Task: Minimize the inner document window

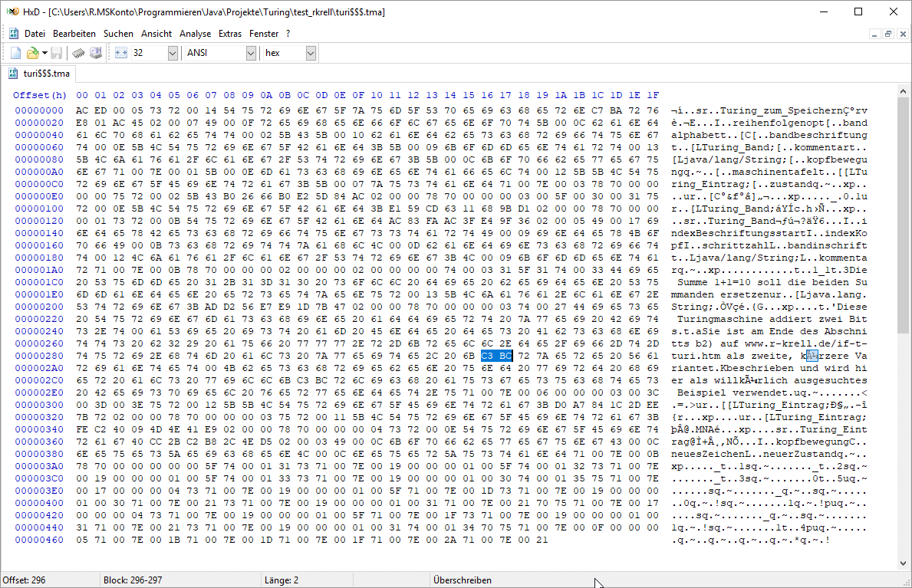Action: (874, 34)
